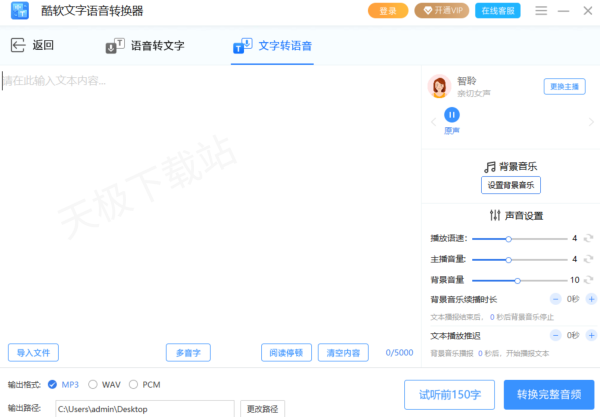The height and width of the screenshot is (417, 600).
Task: Click 清空内容 clear button
Action: (343, 352)
